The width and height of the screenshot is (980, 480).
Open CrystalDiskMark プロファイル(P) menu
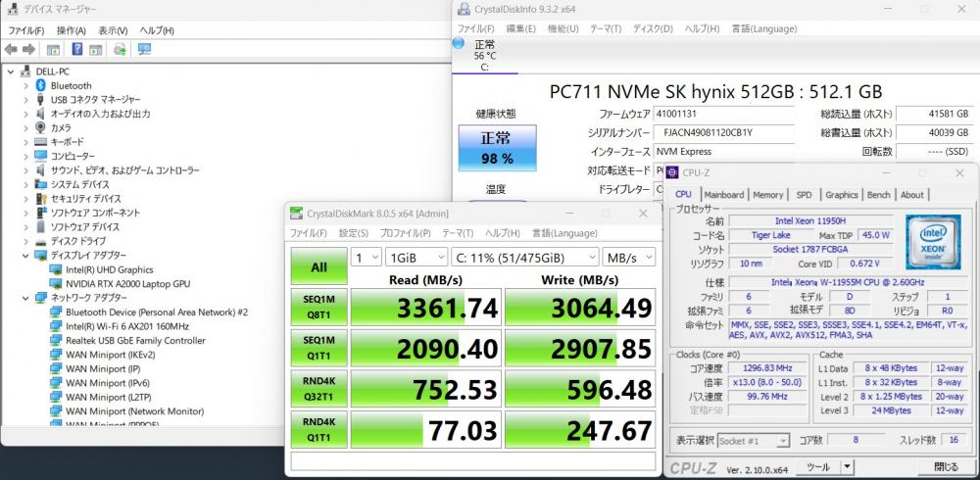point(405,233)
